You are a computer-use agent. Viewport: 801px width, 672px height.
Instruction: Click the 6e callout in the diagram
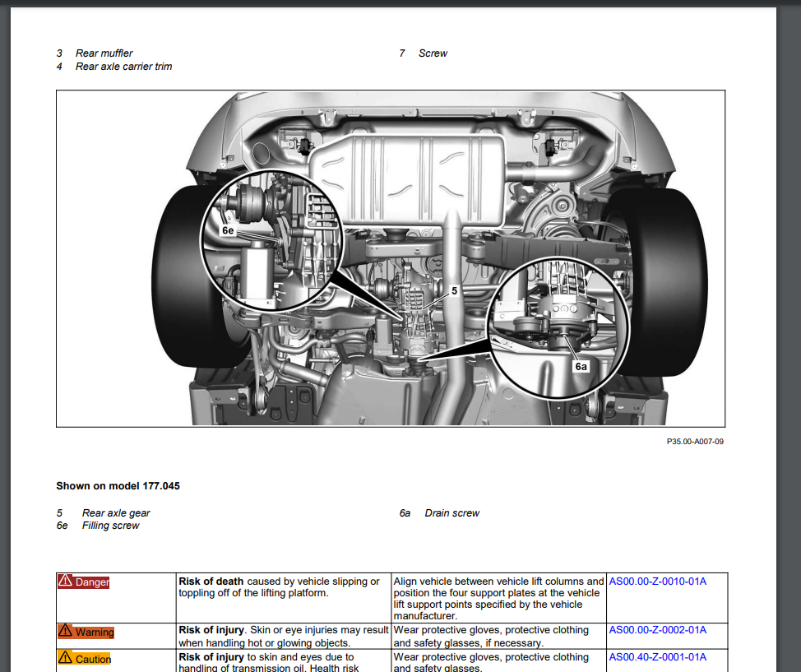click(x=228, y=230)
